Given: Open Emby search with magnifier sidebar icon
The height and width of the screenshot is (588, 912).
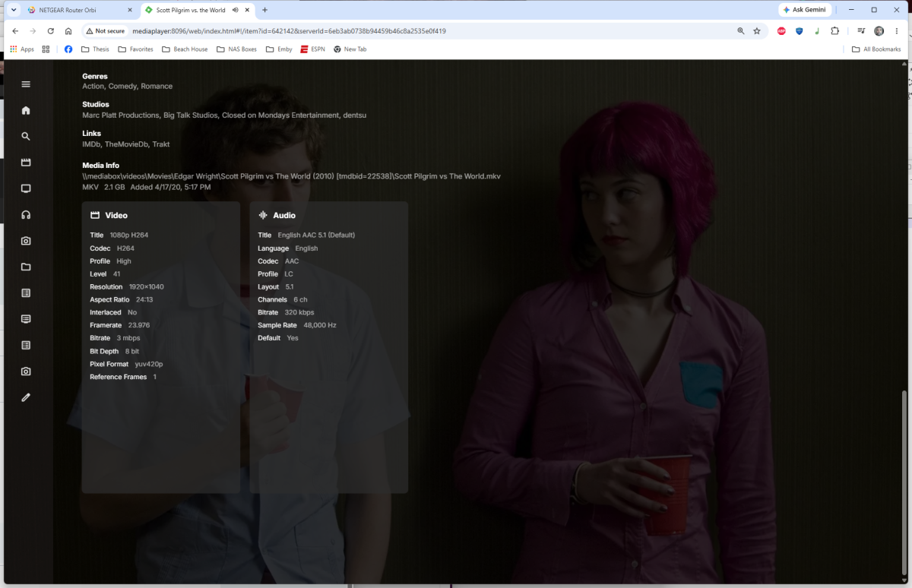Looking at the screenshot, I should pyautogui.click(x=26, y=137).
